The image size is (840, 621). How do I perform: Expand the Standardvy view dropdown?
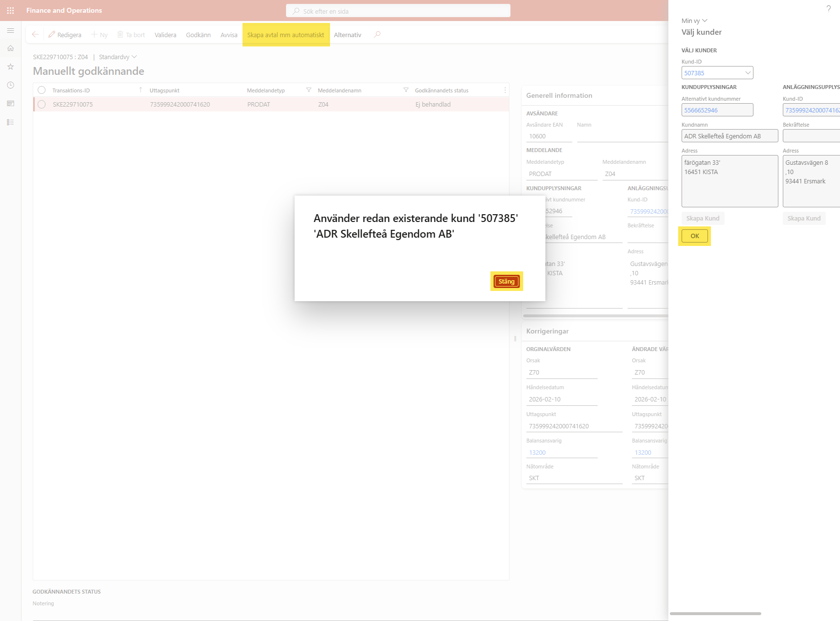point(118,57)
